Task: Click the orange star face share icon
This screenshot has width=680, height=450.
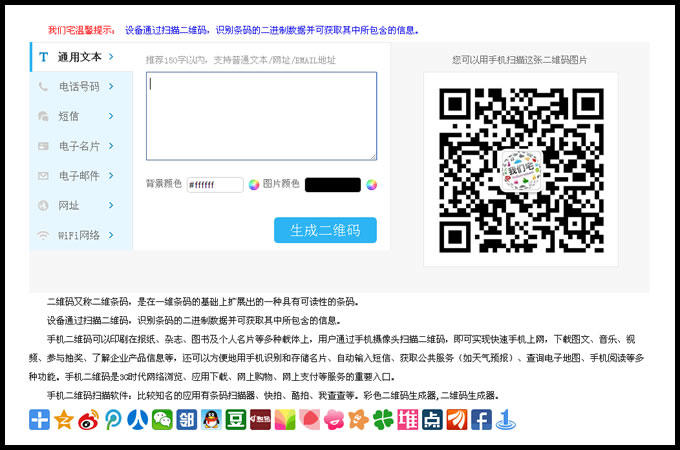Action: [x=359, y=420]
